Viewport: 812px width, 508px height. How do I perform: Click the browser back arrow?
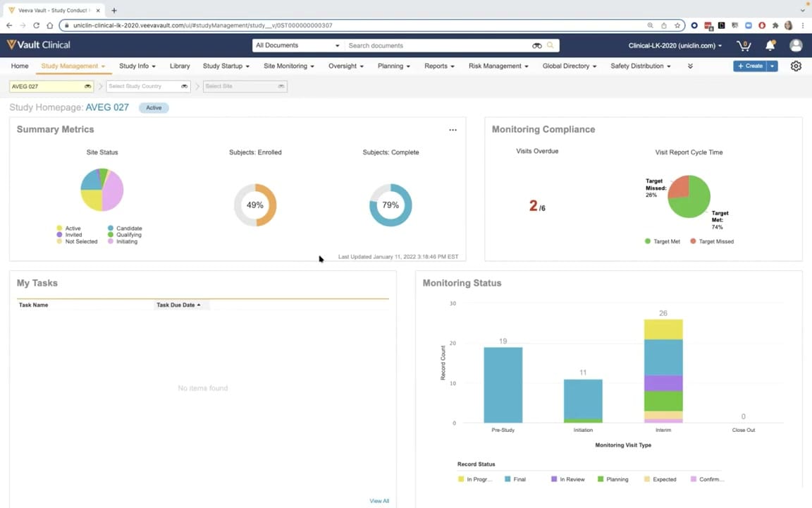pos(9,25)
